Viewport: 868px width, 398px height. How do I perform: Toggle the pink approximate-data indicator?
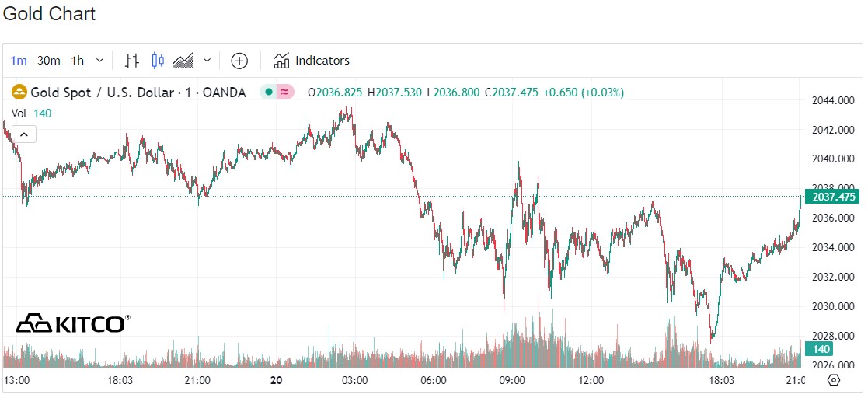(x=285, y=93)
